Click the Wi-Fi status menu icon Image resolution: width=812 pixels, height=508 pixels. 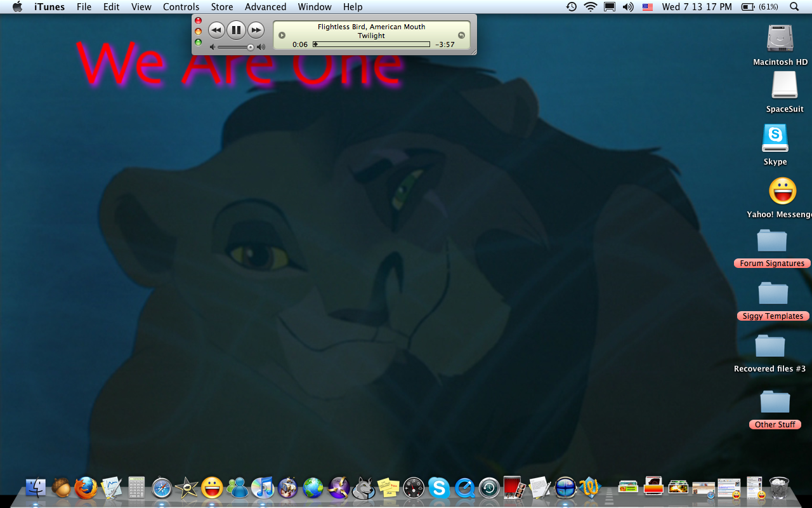tap(591, 7)
